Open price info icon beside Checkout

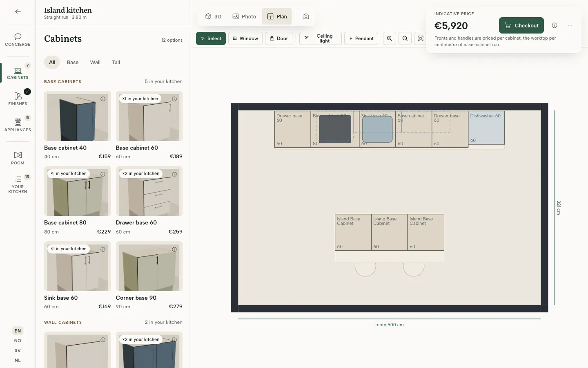[x=555, y=25]
